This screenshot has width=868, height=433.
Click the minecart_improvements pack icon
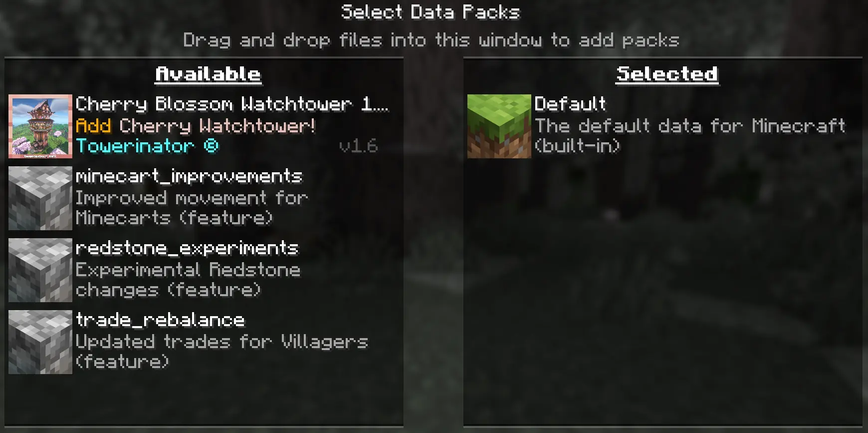point(40,198)
